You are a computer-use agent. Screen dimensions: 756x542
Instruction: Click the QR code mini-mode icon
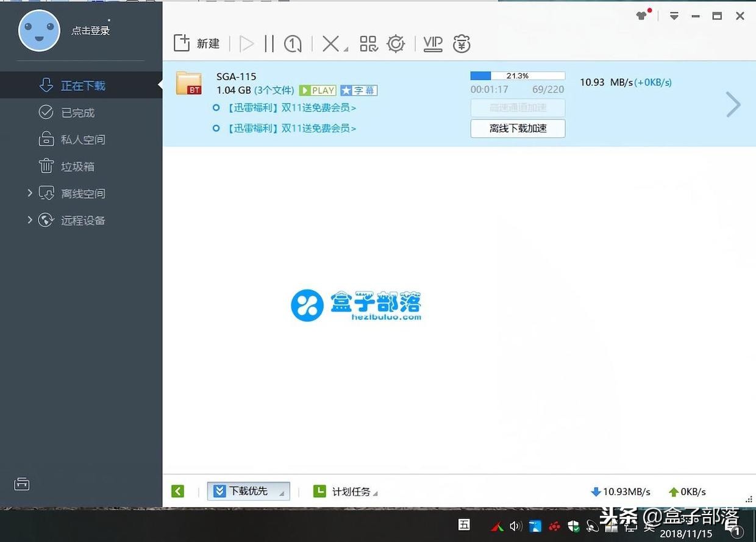368,43
